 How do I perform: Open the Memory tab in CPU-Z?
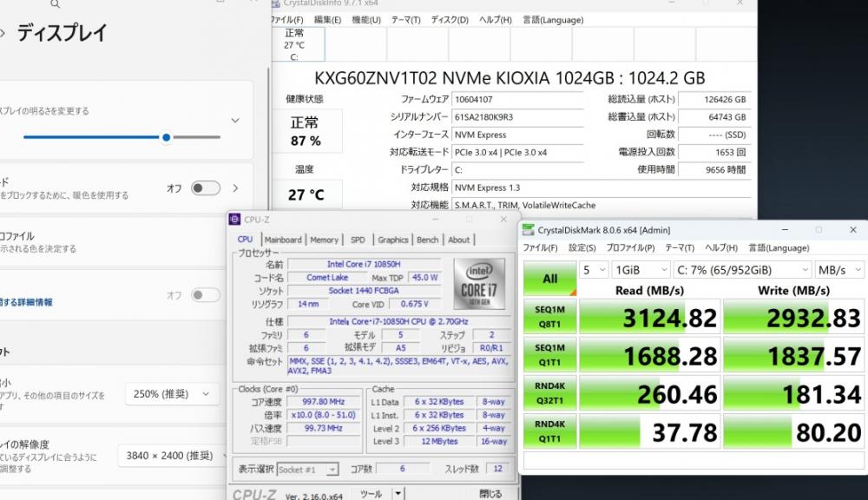324,240
